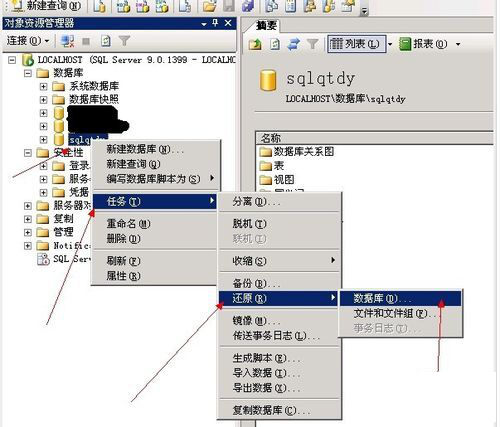Screen dimensions: 500x427
Task: Choose 刷新(F) from context menu
Action: tap(155, 261)
